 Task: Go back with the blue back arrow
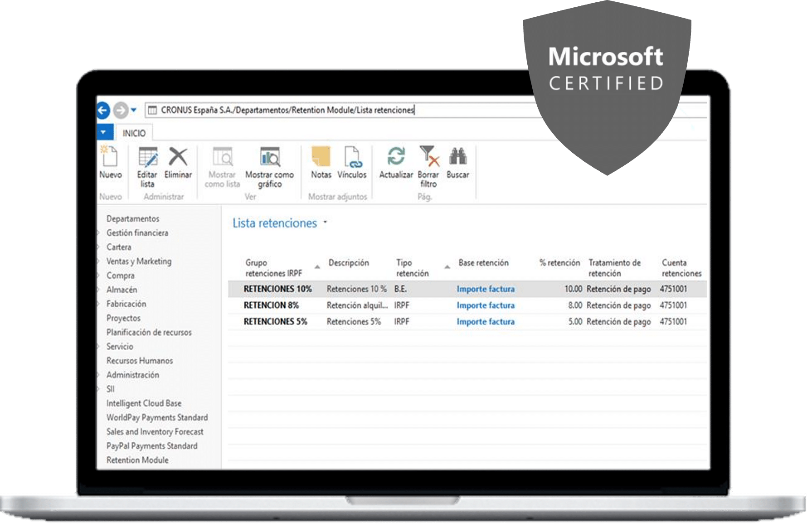click(x=103, y=110)
